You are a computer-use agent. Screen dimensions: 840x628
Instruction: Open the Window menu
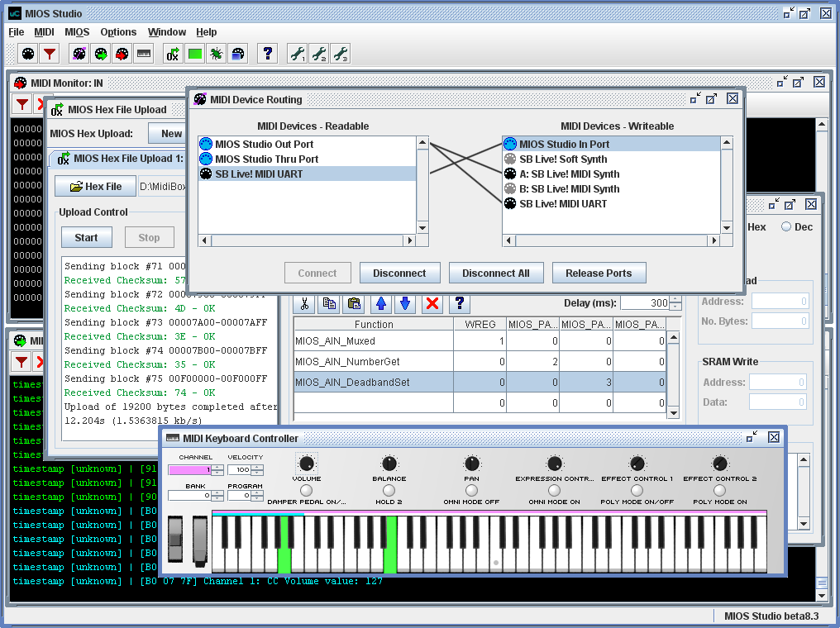coord(167,32)
